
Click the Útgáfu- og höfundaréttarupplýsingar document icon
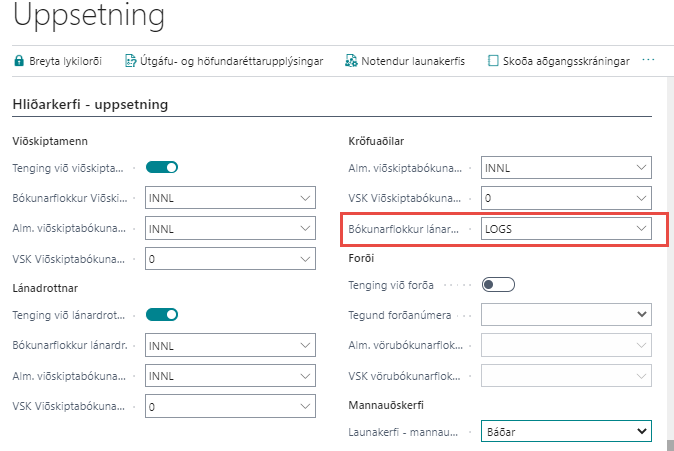point(130,61)
